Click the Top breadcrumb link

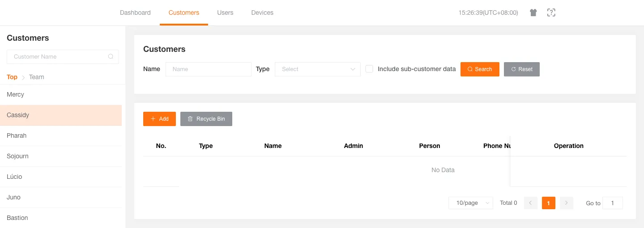(x=12, y=77)
